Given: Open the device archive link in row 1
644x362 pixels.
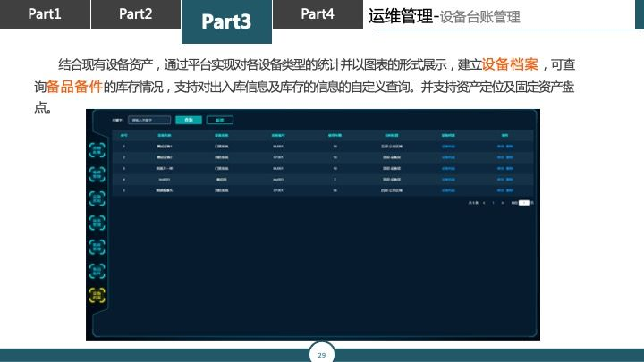Looking at the screenshot, I should 448,147.
